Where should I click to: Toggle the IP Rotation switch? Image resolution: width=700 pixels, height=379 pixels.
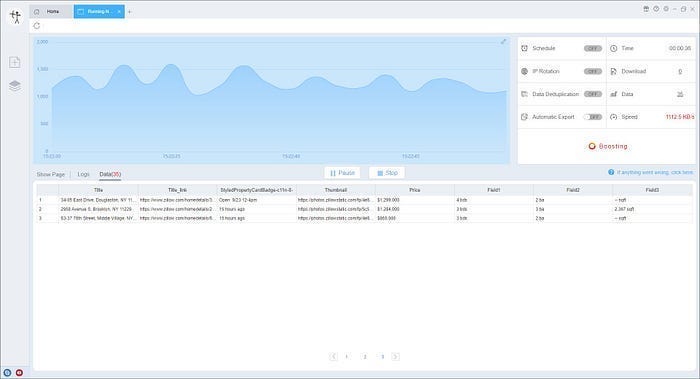pos(593,71)
